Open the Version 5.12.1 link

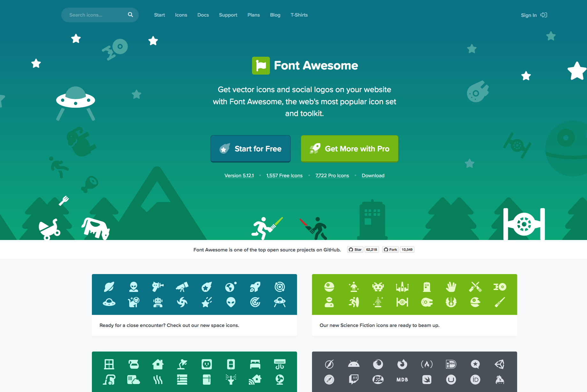click(239, 176)
